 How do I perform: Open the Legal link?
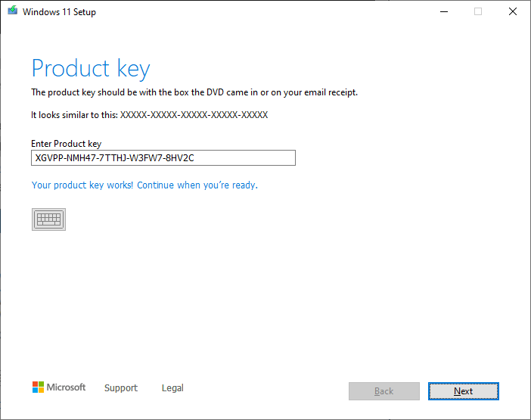tap(172, 387)
